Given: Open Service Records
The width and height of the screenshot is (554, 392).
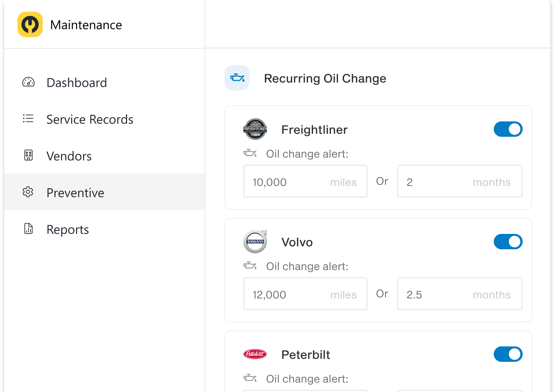Looking at the screenshot, I should [x=90, y=119].
